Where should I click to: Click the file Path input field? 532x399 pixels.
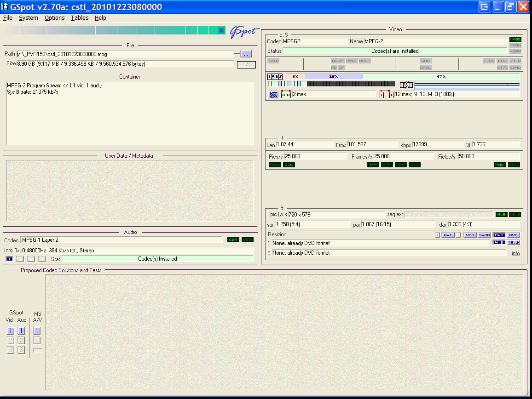pos(124,54)
